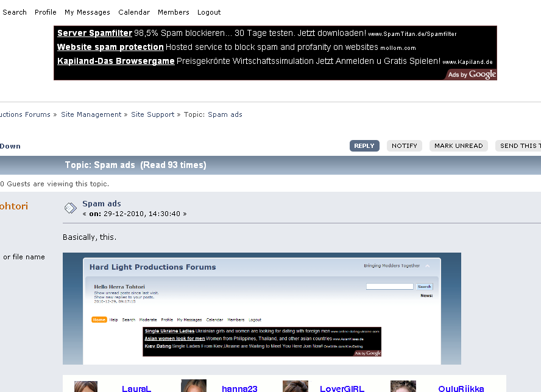Click the 'Topic: Spam ads (Read 93 times)' header
Image resolution: width=541 pixels, height=392 pixels.
tap(136, 165)
